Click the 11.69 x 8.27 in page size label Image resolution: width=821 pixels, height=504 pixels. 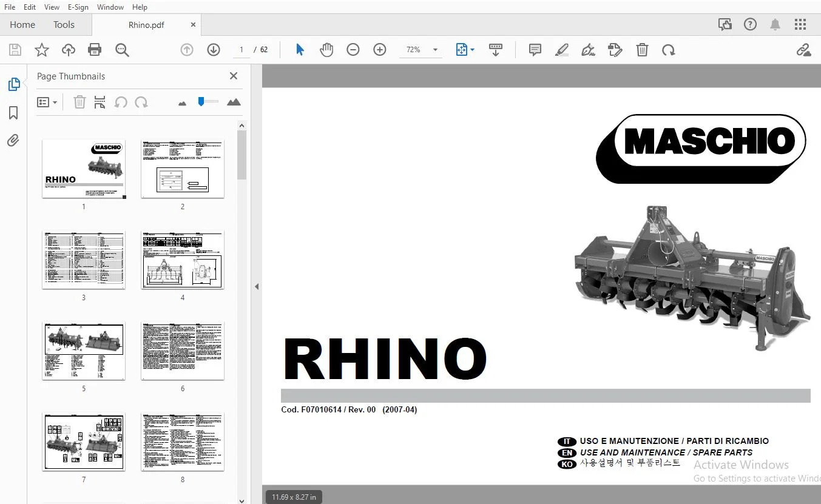[294, 497]
